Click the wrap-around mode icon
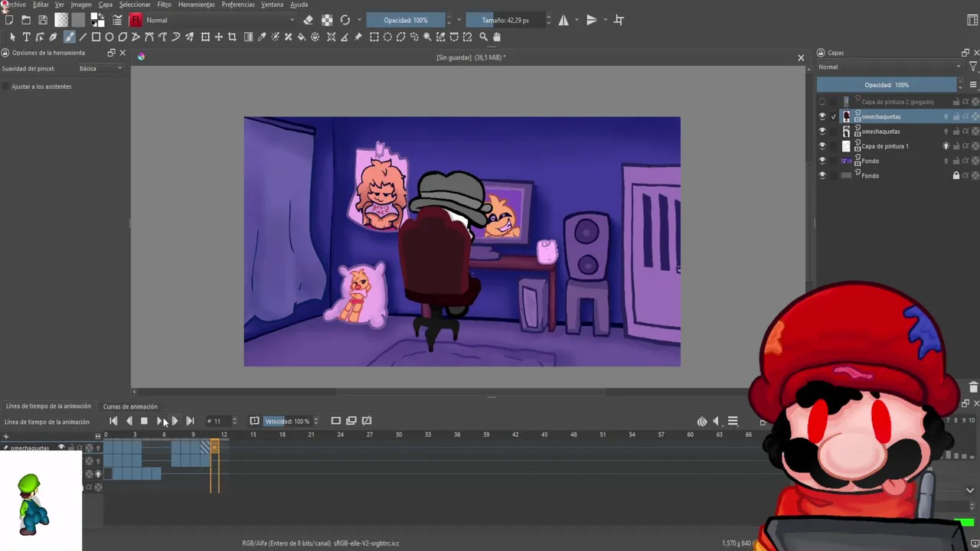Screen dimensions: 980x551 tap(619, 20)
